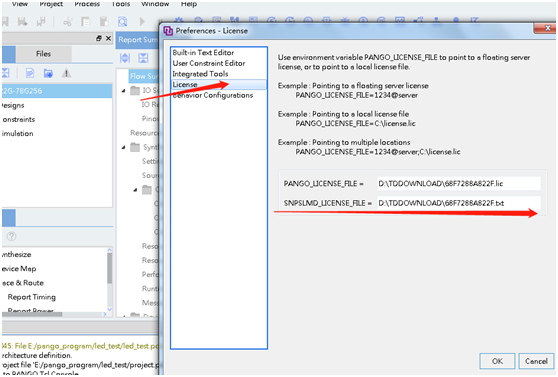Click the Save All toolbar icon
Image resolution: width=558 pixels, height=377 pixels.
[41, 22]
